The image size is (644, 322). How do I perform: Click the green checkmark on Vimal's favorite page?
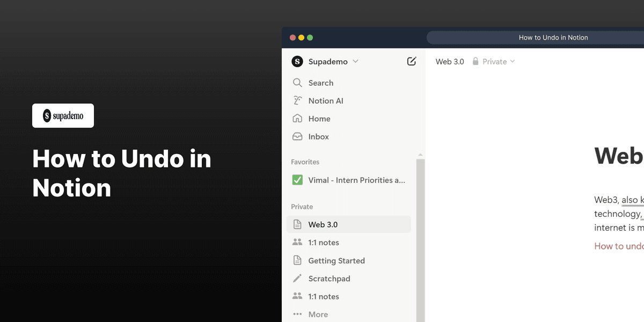[297, 180]
